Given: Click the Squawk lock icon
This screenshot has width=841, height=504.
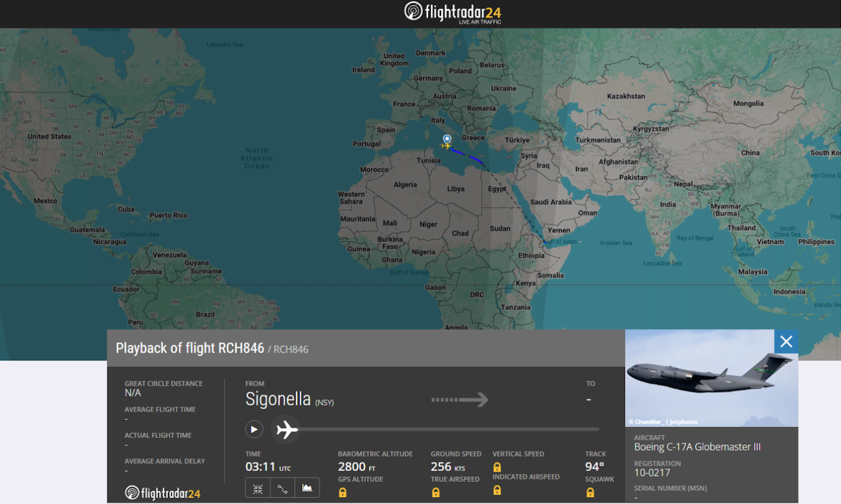Looking at the screenshot, I should pyautogui.click(x=590, y=492).
